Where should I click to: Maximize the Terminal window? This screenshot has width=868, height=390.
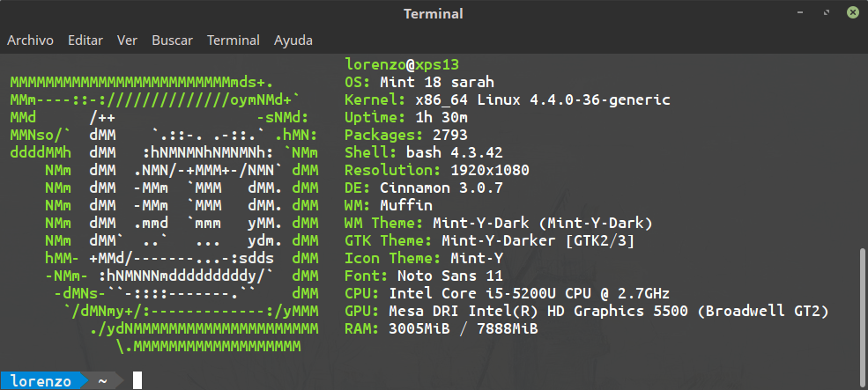point(827,12)
